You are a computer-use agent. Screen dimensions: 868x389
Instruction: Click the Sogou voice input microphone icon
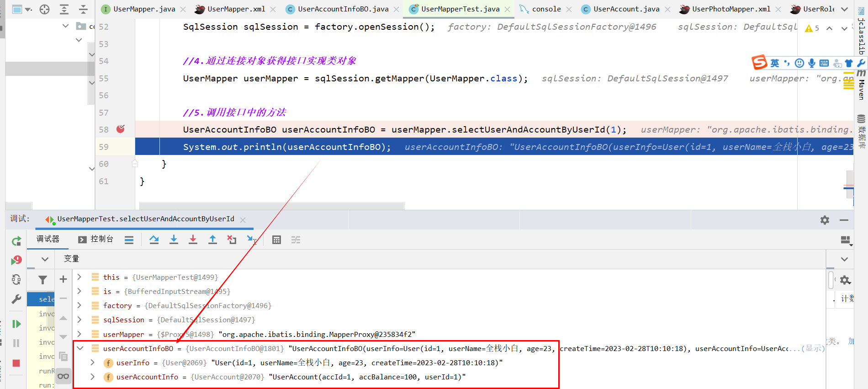811,63
